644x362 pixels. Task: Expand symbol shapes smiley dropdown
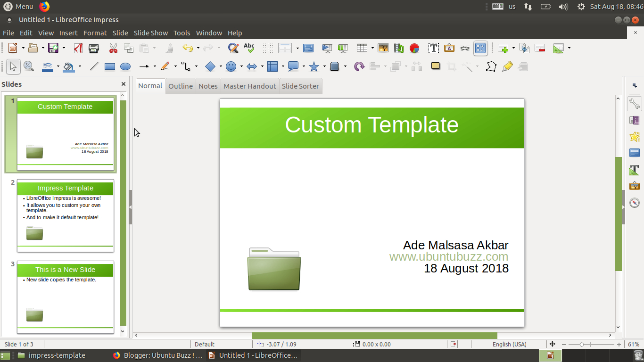(x=241, y=66)
